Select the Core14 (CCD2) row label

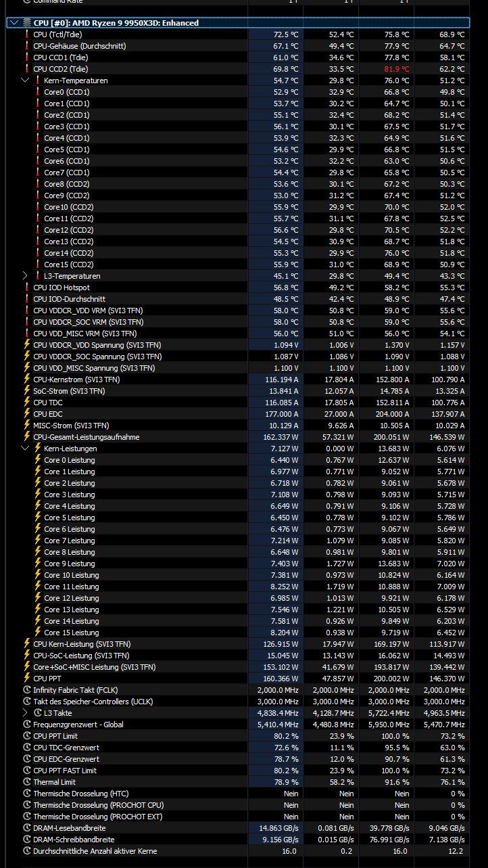point(68,253)
